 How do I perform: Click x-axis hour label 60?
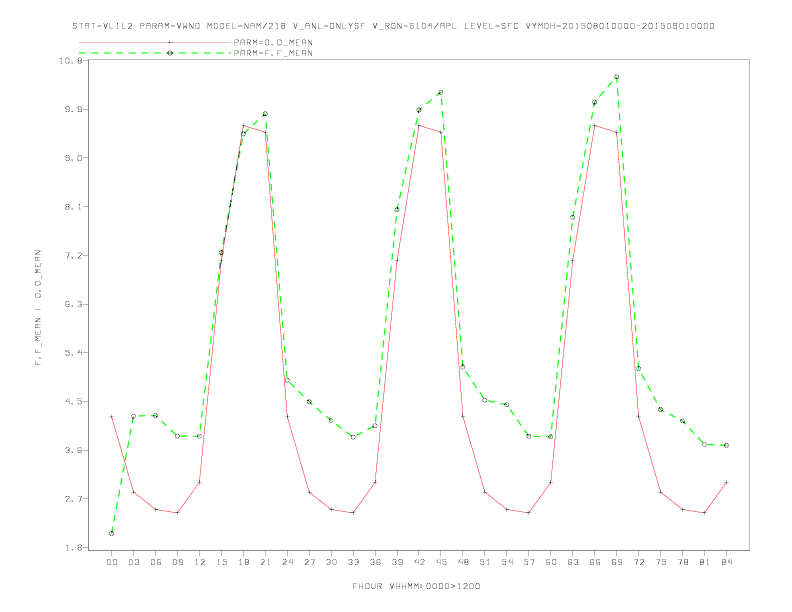pos(551,562)
